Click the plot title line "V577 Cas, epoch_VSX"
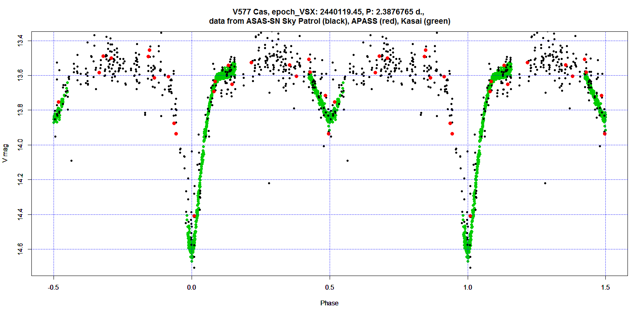The width and height of the screenshot is (644, 315). coord(329,12)
